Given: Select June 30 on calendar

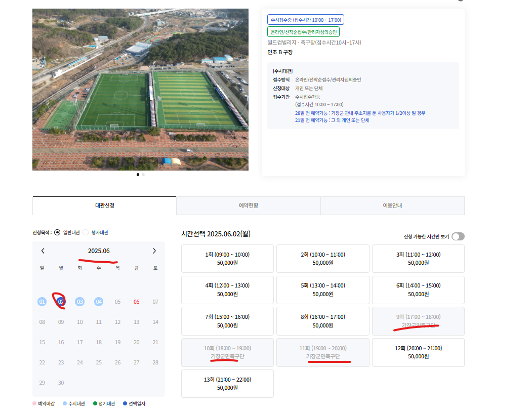Looking at the screenshot, I should click(x=61, y=383).
